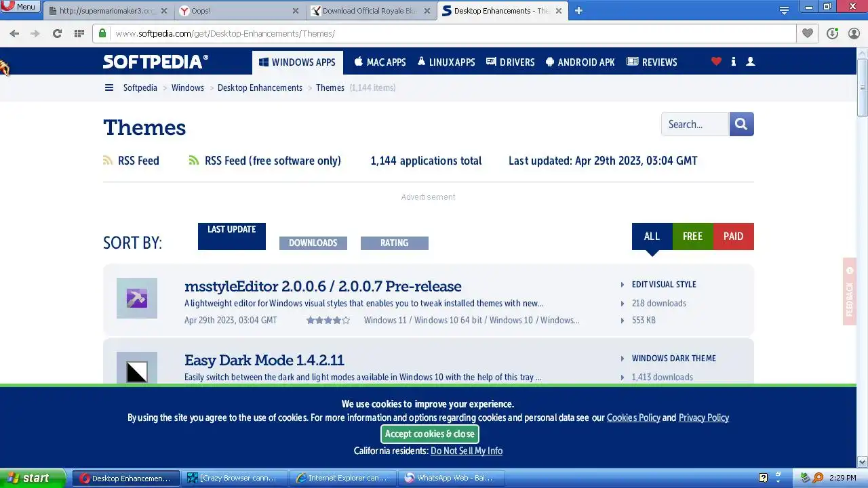The width and height of the screenshot is (868, 488).
Task: Go to Windows breadcrumb link
Action: click(x=188, y=87)
